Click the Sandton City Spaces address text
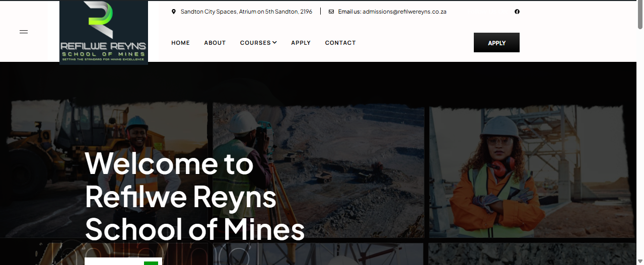The image size is (644, 265). (x=246, y=12)
